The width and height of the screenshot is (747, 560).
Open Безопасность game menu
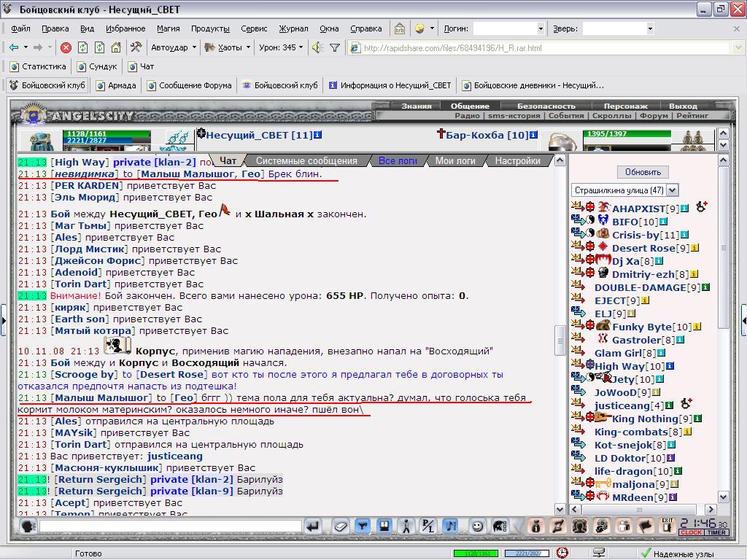[546, 106]
